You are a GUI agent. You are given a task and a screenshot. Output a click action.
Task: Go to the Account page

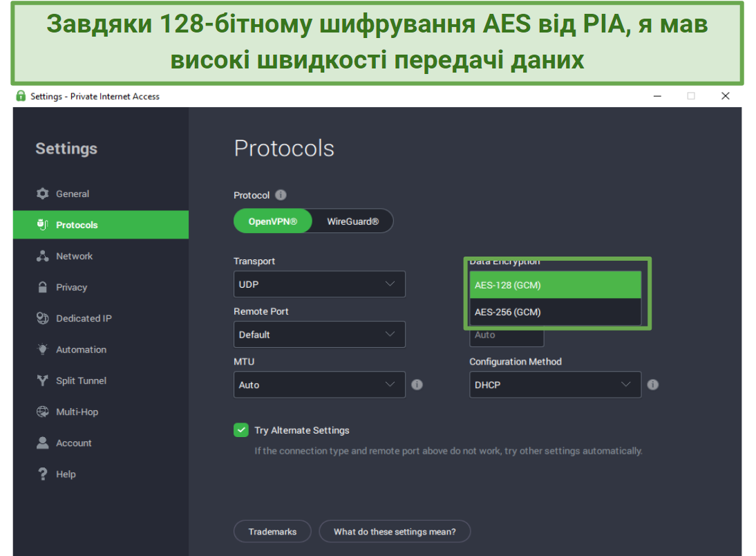(101, 443)
